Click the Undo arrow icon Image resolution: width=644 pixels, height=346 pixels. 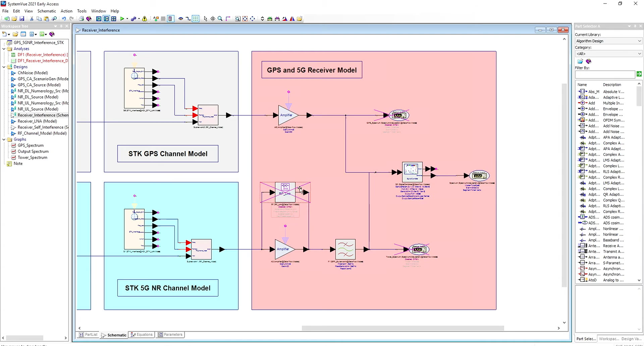pyautogui.click(x=64, y=19)
